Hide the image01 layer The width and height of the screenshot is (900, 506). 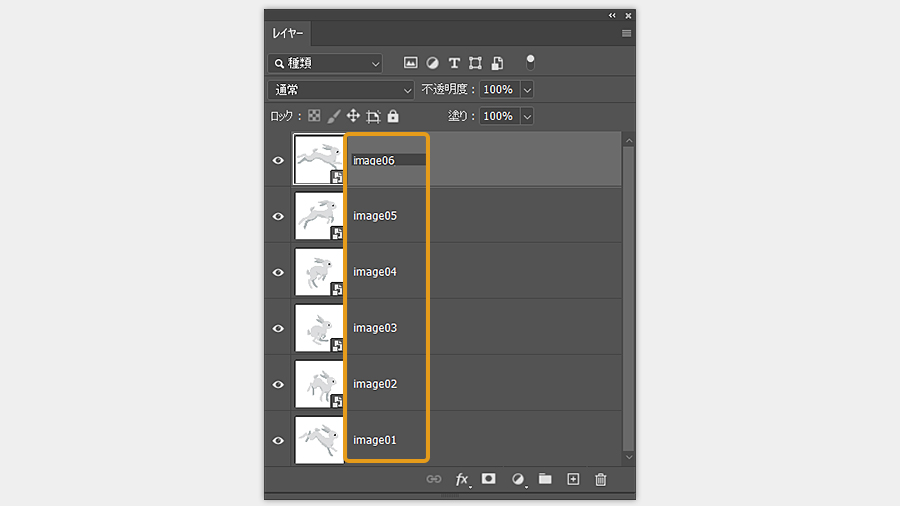(278, 440)
